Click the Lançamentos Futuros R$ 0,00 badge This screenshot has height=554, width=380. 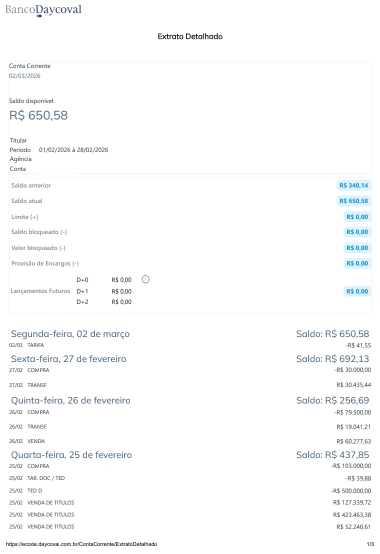[357, 291]
